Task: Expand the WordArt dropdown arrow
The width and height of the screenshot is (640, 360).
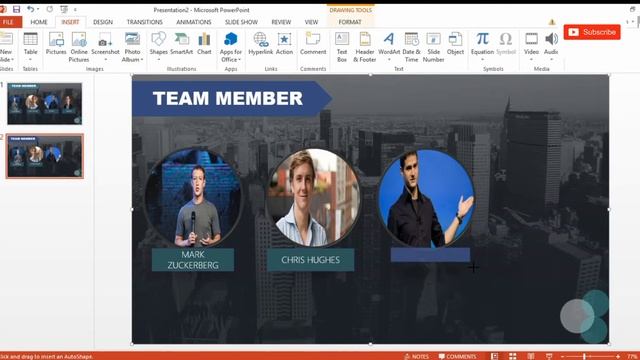Action: tap(389, 60)
